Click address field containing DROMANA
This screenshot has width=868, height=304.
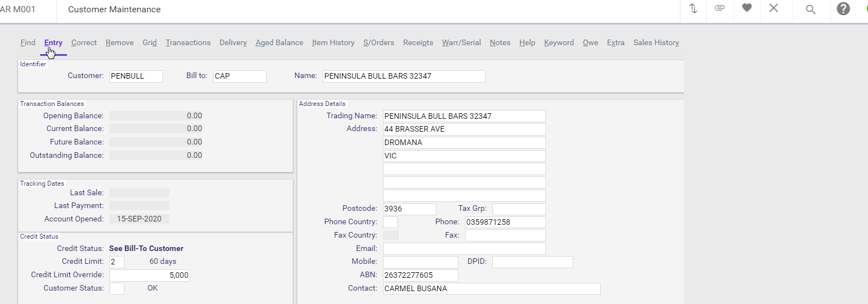(464, 143)
